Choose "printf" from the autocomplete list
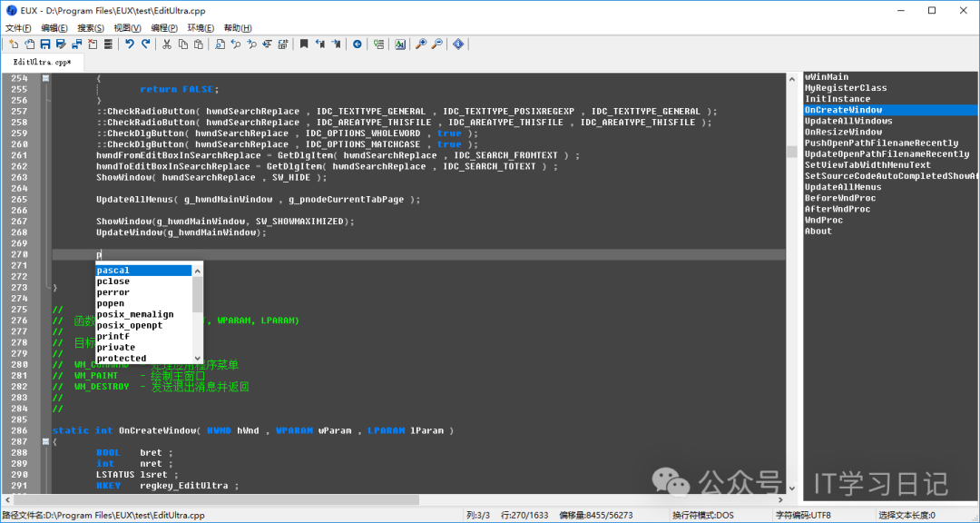 113,336
